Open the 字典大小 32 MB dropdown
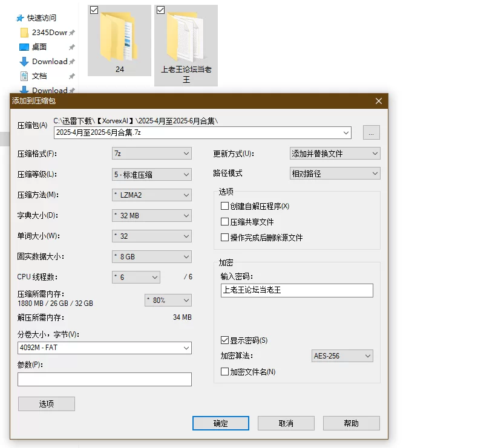478x448 pixels. 151,216
